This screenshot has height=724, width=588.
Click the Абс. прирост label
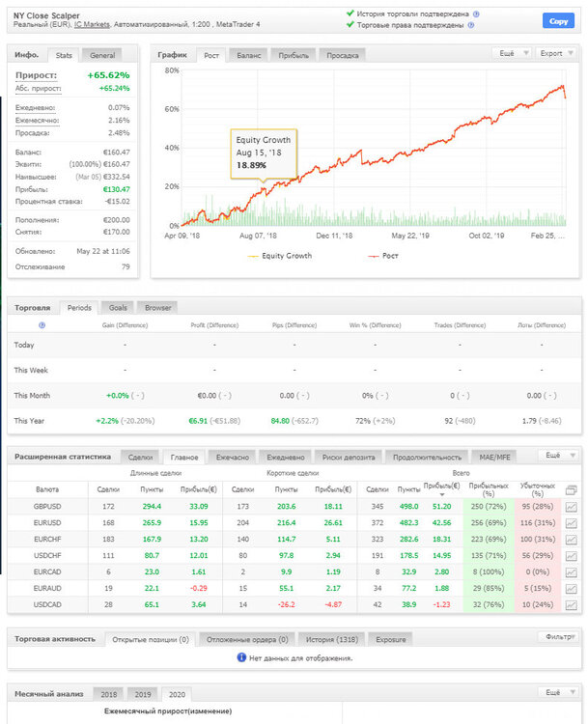point(38,88)
